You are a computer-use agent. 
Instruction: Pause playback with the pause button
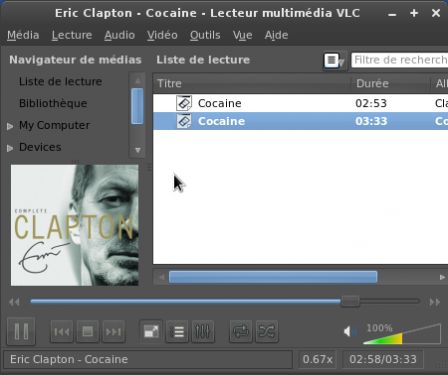point(21,331)
